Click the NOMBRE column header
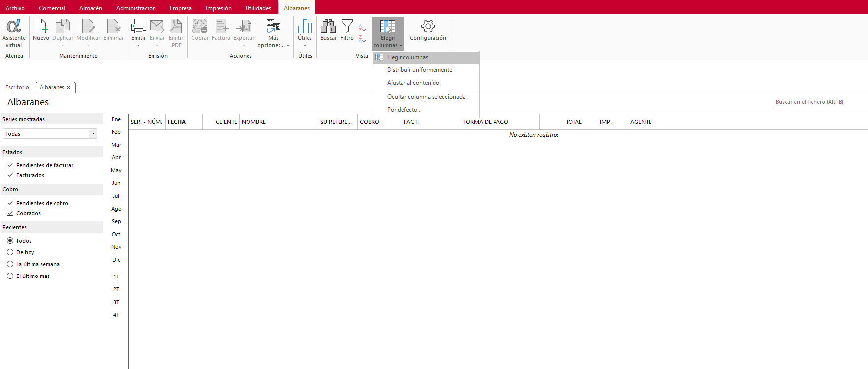Screen dimensions: 868x369 pyautogui.click(x=279, y=122)
